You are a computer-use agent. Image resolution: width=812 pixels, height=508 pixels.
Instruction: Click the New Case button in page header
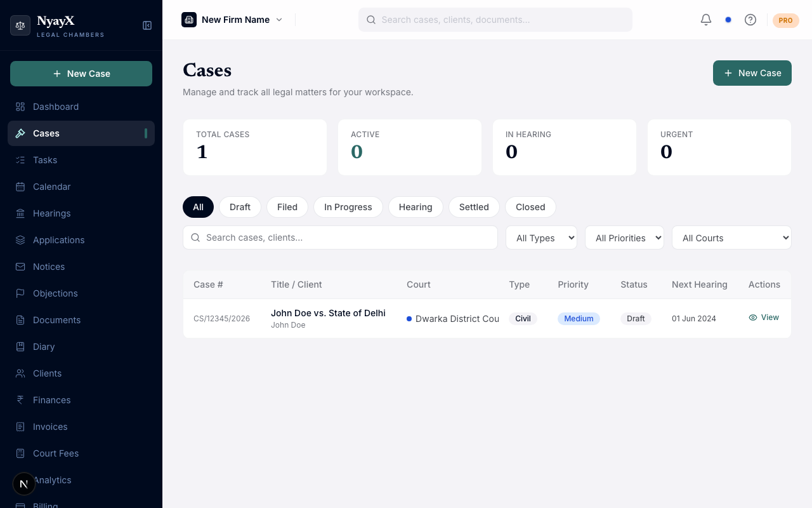click(752, 73)
